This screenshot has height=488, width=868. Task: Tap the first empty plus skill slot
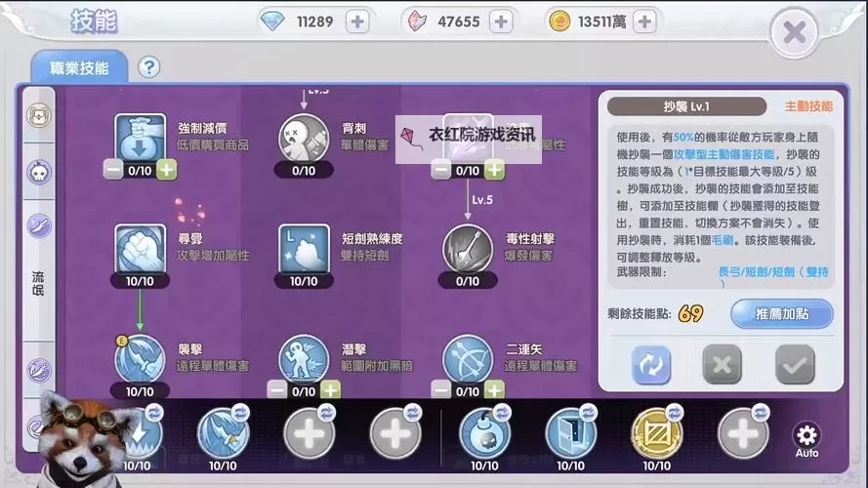click(309, 433)
